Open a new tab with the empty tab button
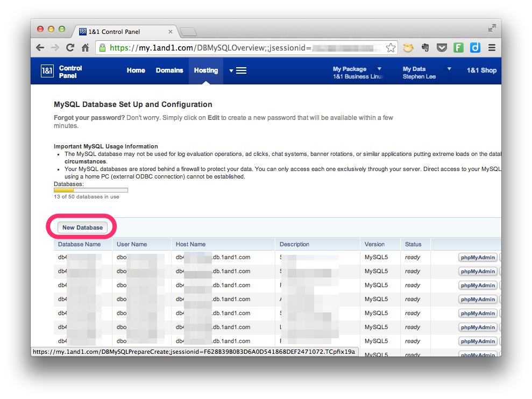Image resolution: width=532 pixels, height=399 pixels. [188, 32]
